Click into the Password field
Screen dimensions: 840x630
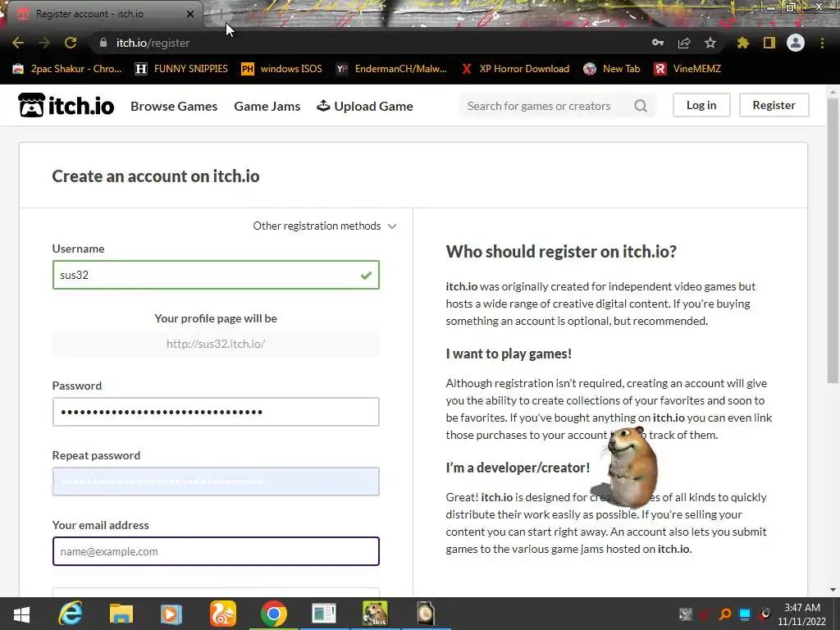pyautogui.click(x=216, y=412)
